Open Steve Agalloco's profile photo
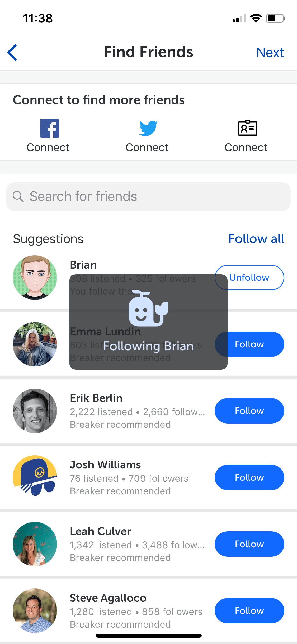 tap(35, 611)
